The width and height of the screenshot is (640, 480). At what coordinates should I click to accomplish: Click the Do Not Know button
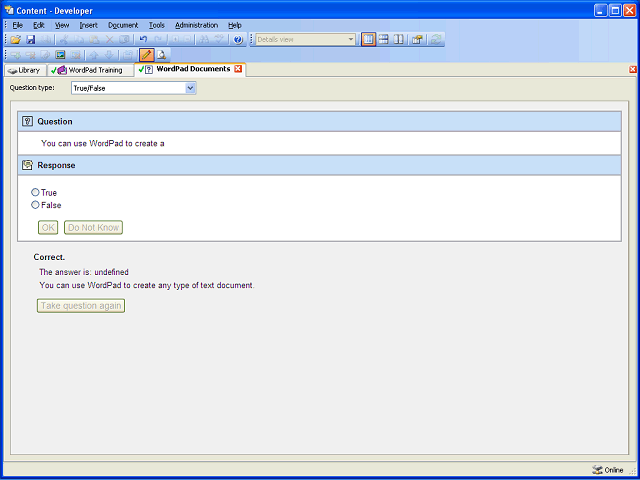pyautogui.click(x=93, y=227)
